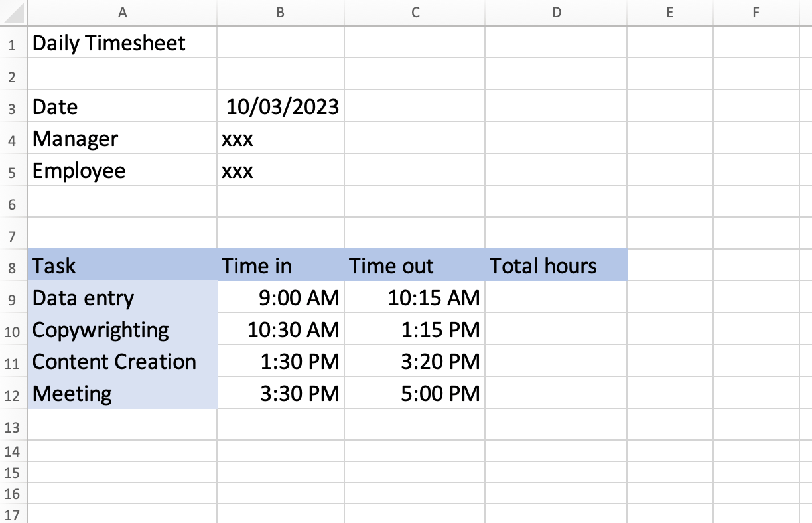This screenshot has height=523, width=812.
Task: Click the Data entry task cell
Action: (83, 298)
